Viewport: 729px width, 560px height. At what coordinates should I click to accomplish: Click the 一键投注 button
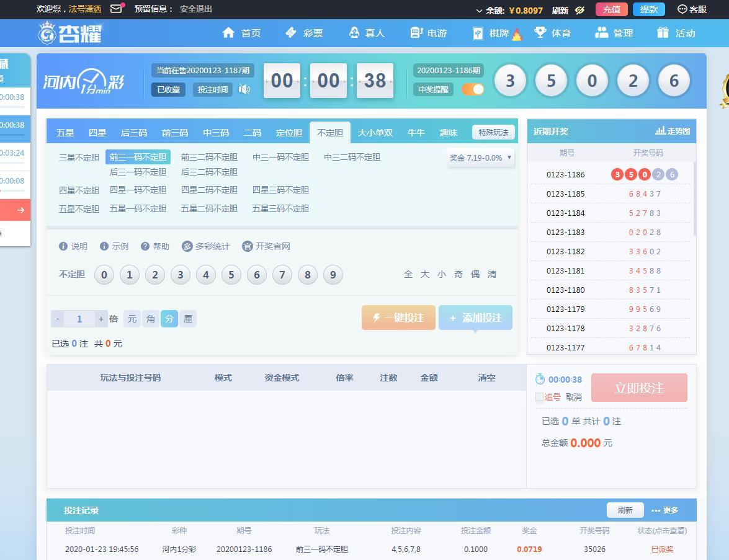click(398, 318)
